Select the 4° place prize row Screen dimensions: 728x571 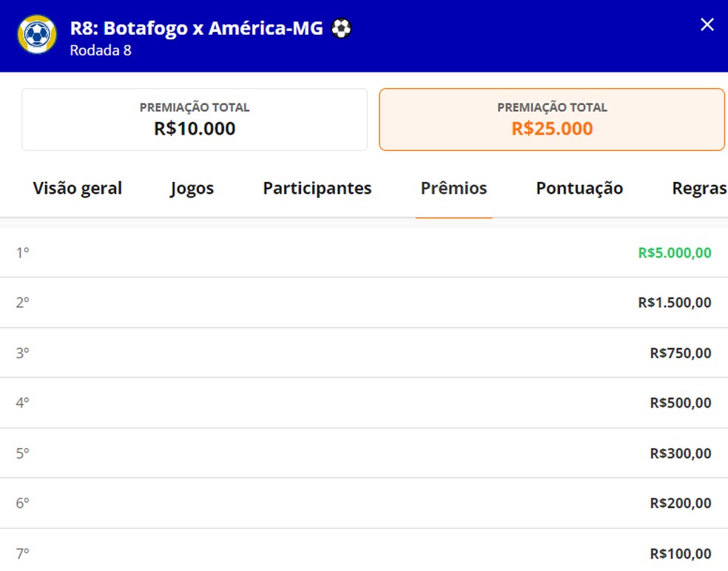[x=364, y=403]
